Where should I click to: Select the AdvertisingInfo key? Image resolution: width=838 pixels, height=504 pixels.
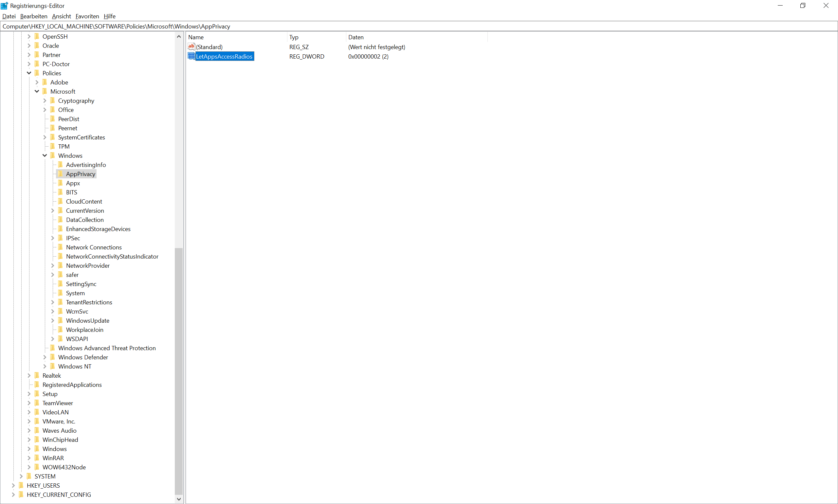click(x=86, y=165)
